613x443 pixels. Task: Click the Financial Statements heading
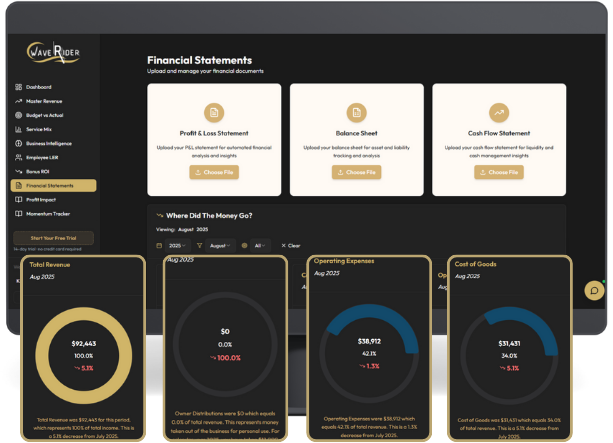(x=199, y=60)
